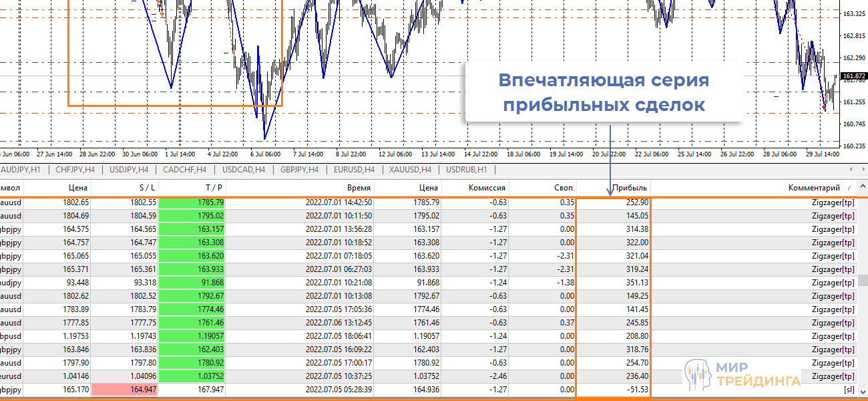Click the profit value 314.38
The width and height of the screenshot is (868, 401).
(x=636, y=229)
